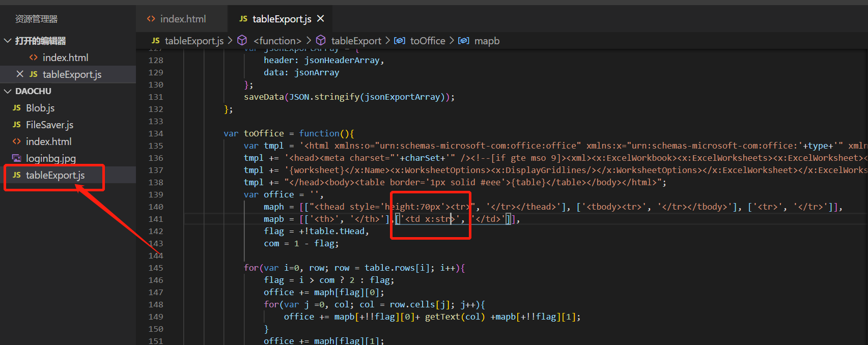Click the variable icon before toOffice breadcrumb
Screen dimensions: 868x345
(400, 40)
